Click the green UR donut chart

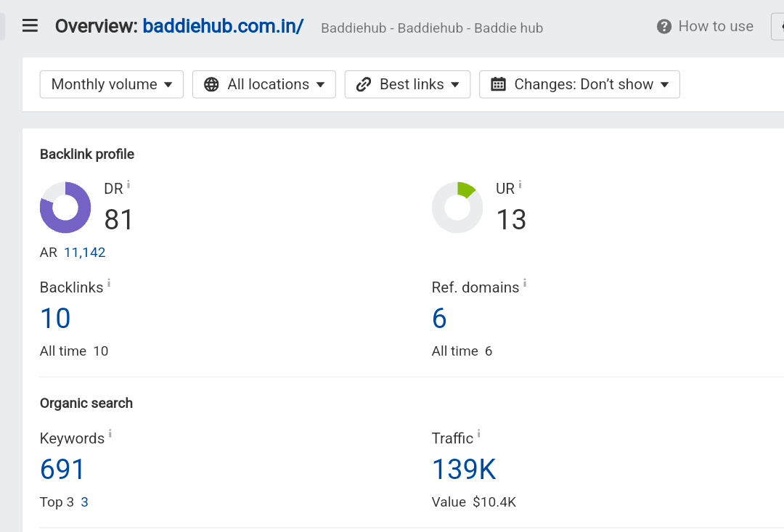point(457,208)
